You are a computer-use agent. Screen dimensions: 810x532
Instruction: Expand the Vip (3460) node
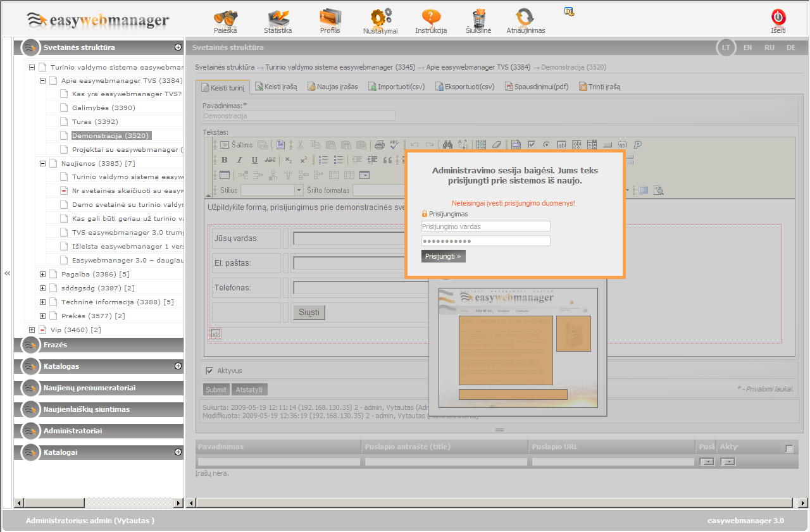pos(32,330)
